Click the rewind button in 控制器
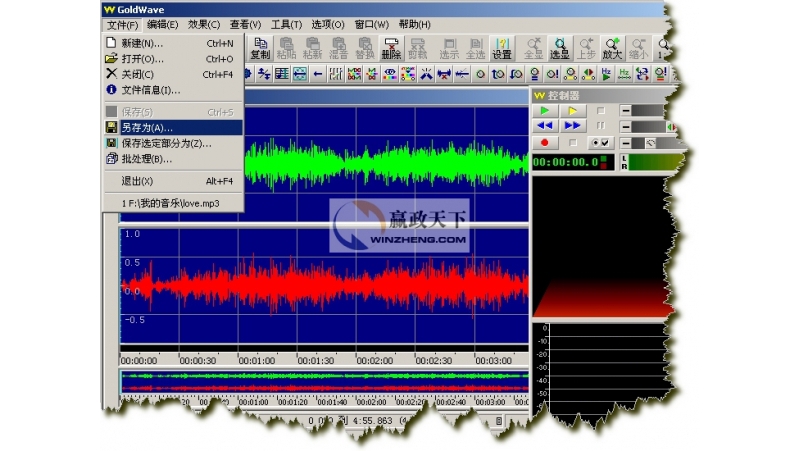 click(x=545, y=126)
